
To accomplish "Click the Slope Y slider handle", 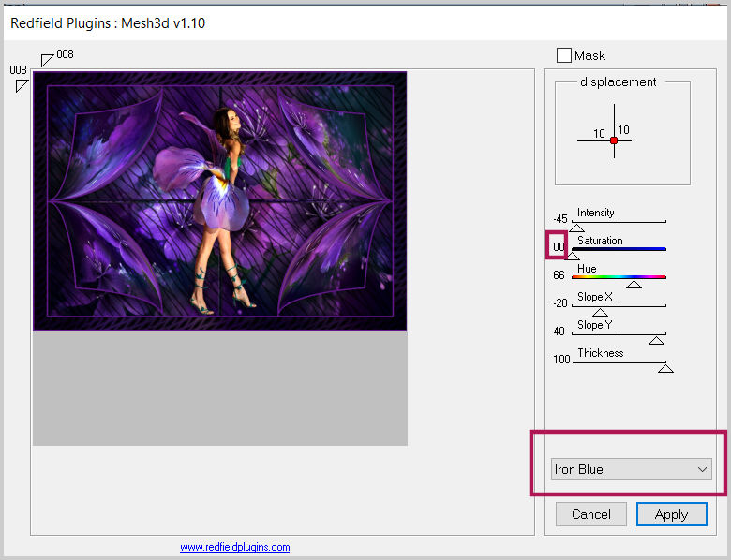I will (x=656, y=340).
